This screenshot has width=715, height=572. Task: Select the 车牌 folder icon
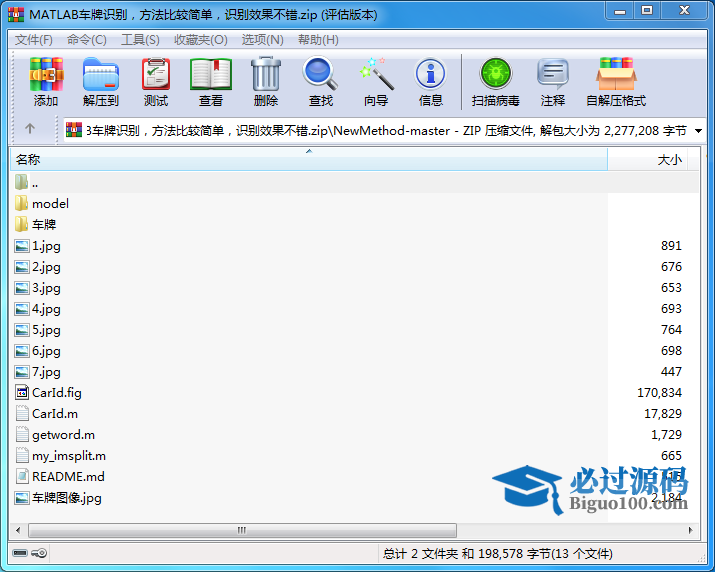21,224
